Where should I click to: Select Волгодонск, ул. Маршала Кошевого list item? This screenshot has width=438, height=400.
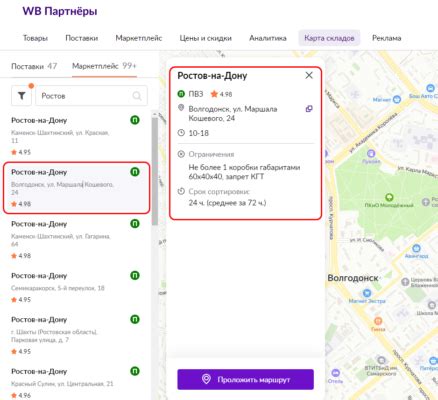click(x=76, y=188)
